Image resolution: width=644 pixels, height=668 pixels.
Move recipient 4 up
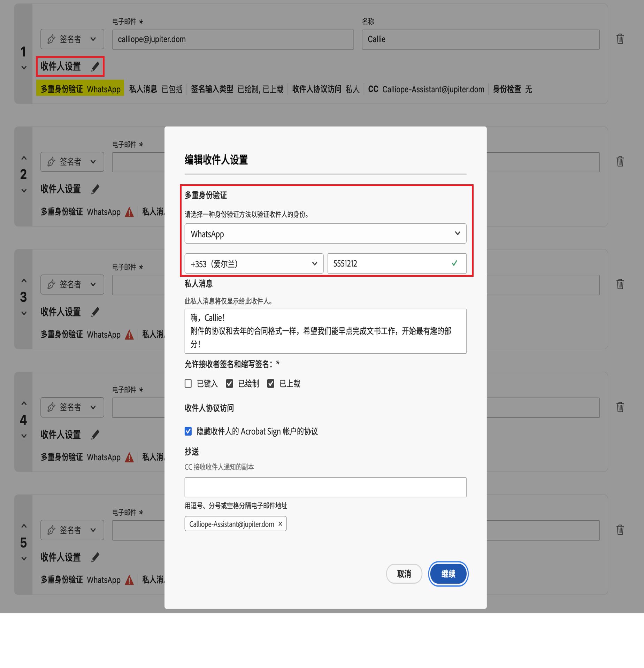point(24,404)
